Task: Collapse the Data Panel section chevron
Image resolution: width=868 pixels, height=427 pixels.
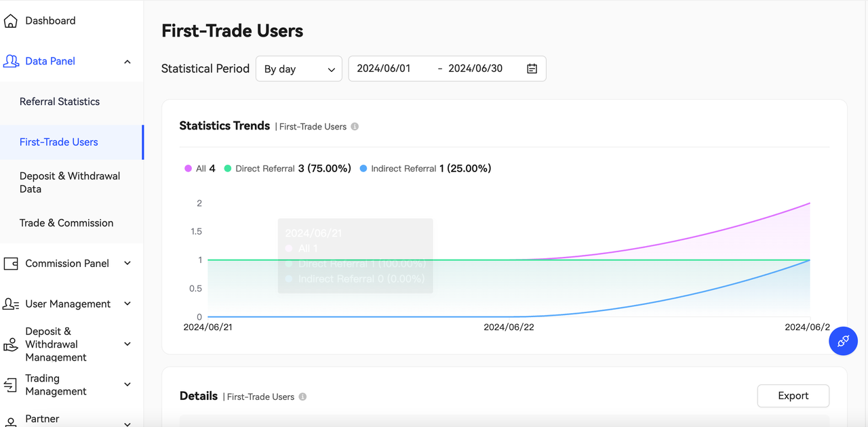Action: pyautogui.click(x=127, y=62)
